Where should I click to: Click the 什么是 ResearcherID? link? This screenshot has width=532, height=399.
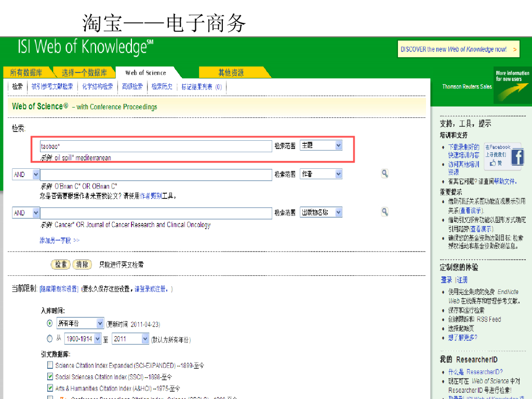coord(475,372)
